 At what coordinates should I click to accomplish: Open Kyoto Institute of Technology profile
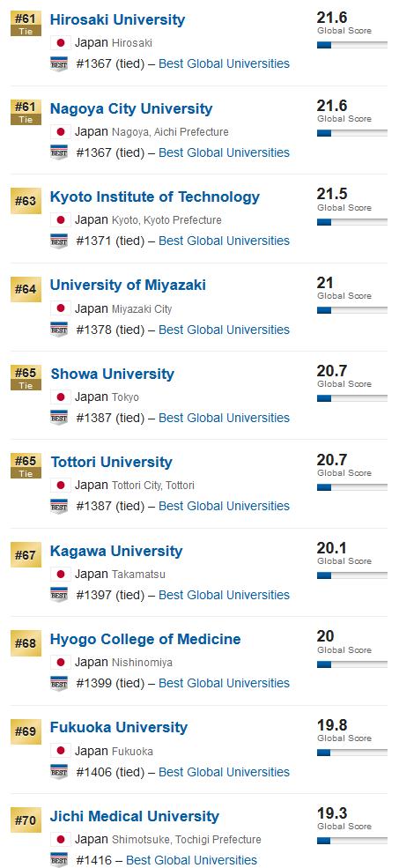tap(155, 197)
